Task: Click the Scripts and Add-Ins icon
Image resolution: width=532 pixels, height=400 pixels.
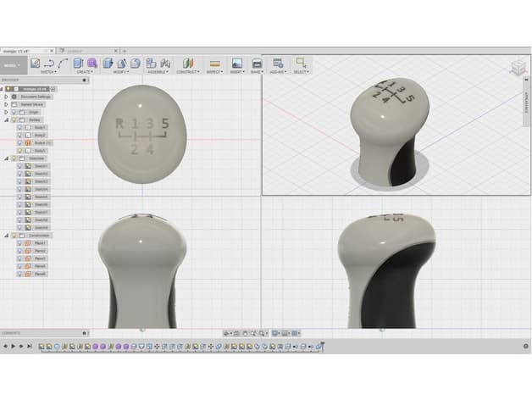Action: tap(278, 64)
